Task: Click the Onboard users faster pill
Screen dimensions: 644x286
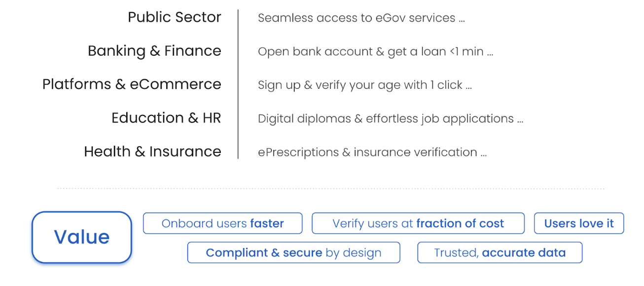Action: tap(222, 223)
